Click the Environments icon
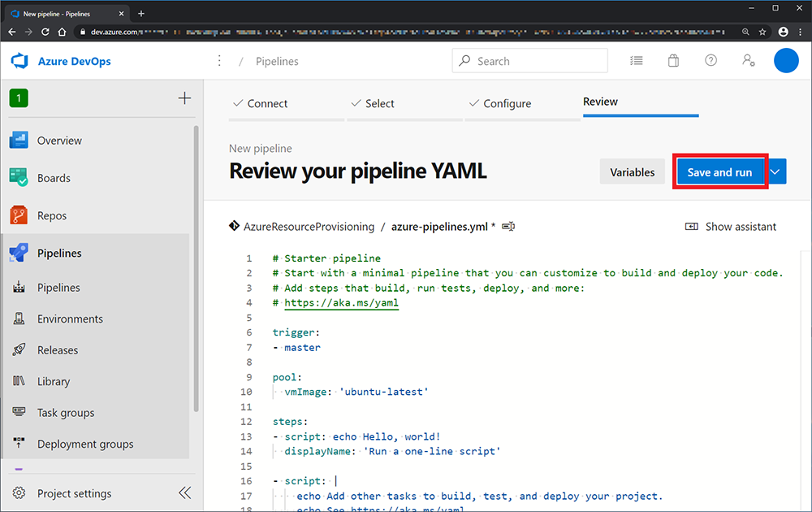This screenshot has width=812, height=512. pos(19,319)
